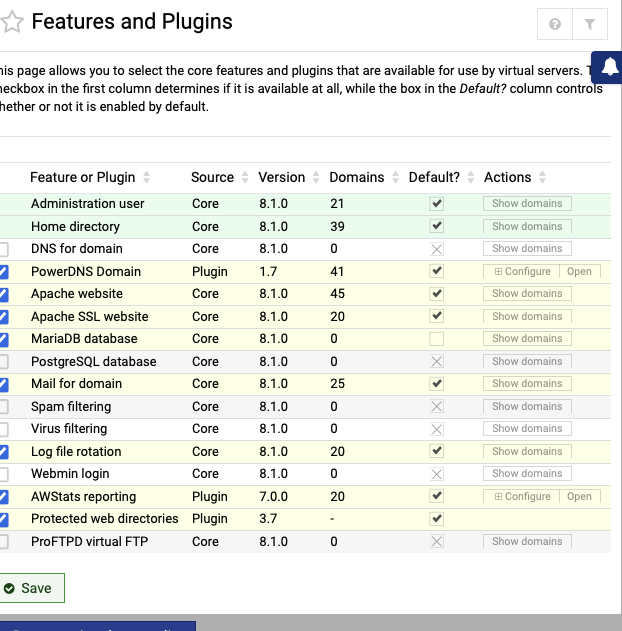Click the Domains column header text
This screenshot has height=631, width=622.
tap(356, 177)
